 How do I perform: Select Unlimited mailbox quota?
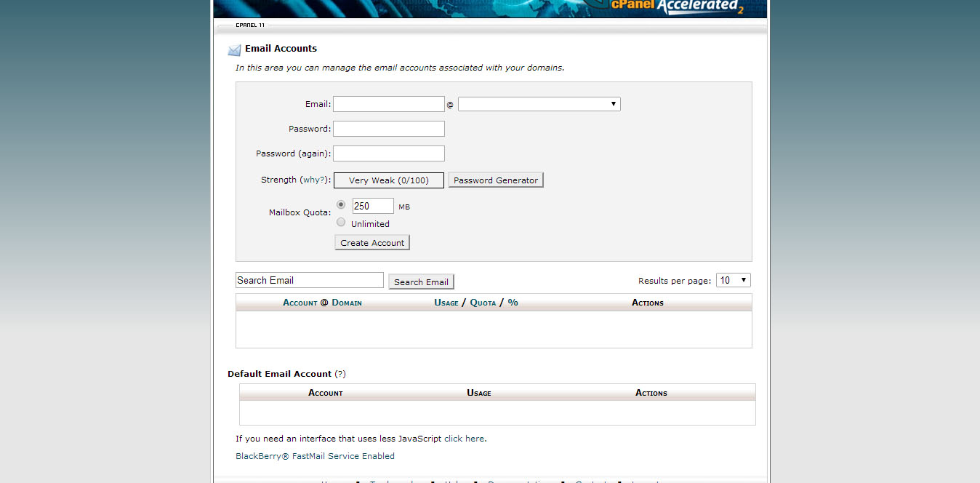point(341,222)
